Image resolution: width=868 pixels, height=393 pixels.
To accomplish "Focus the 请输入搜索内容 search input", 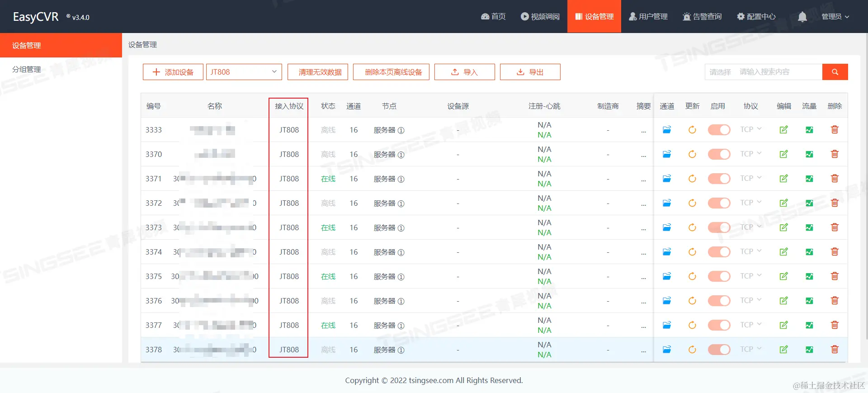I will (778, 72).
